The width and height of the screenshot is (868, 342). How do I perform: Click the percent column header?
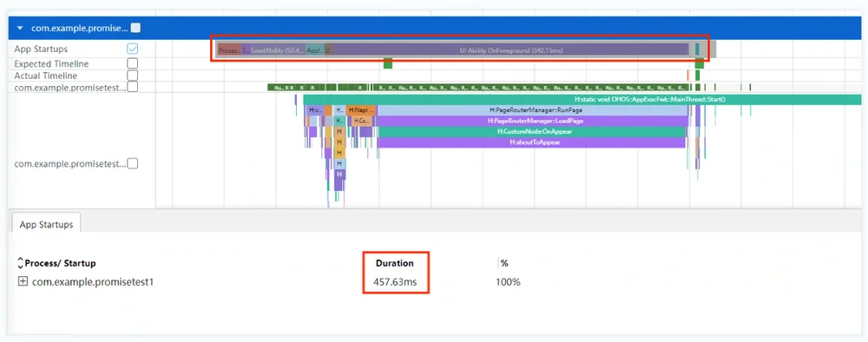click(x=504, y=263)
